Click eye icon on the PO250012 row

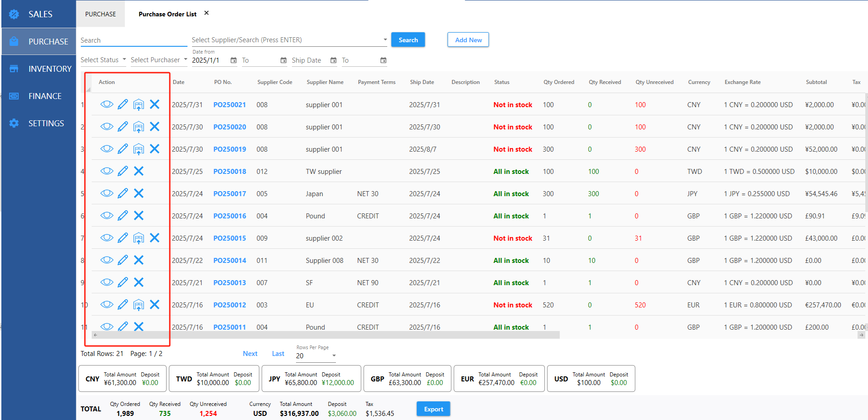coord(107,305)
